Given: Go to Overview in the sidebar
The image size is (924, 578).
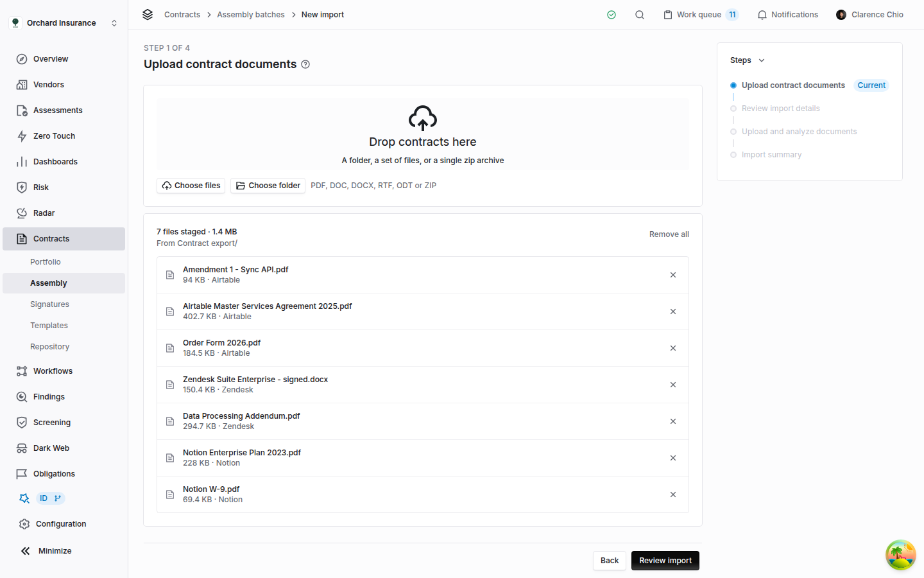Looking at the screenshot, I should 64,59.
